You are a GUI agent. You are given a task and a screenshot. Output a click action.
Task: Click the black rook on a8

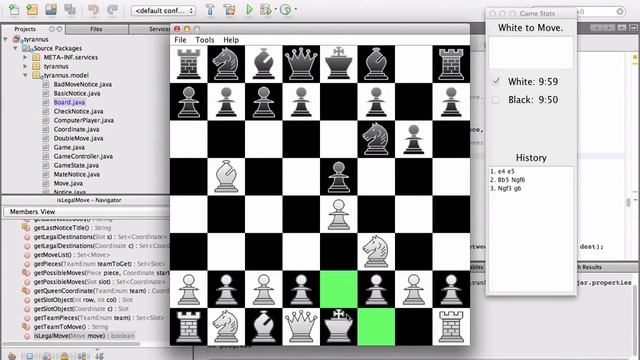[188, 64]
